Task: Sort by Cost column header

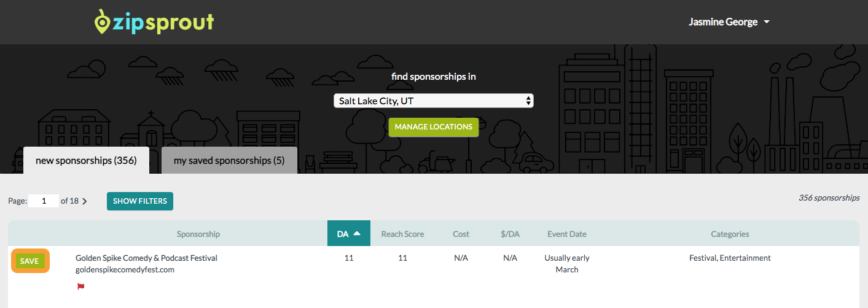Action: point(461,234)
